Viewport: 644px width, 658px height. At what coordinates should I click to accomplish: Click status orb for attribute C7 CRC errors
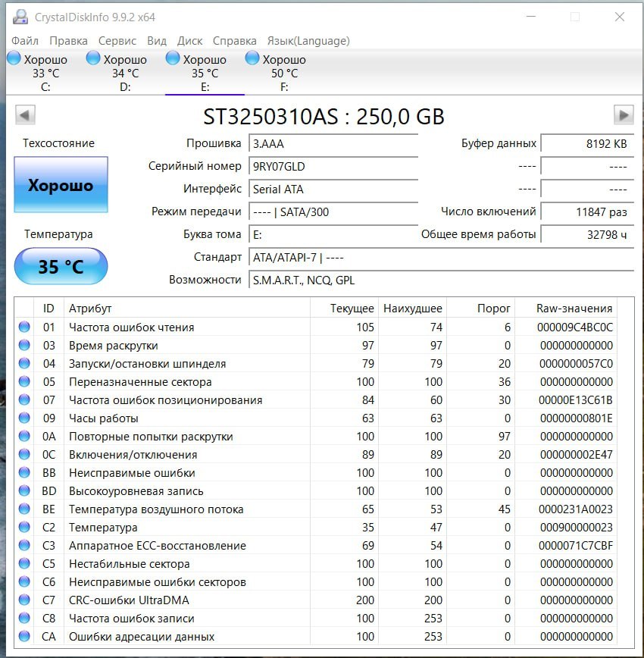coord(24,600)
